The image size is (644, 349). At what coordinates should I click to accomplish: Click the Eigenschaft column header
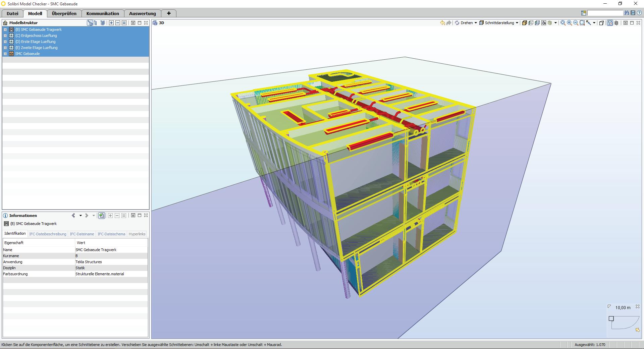[39, 243]
